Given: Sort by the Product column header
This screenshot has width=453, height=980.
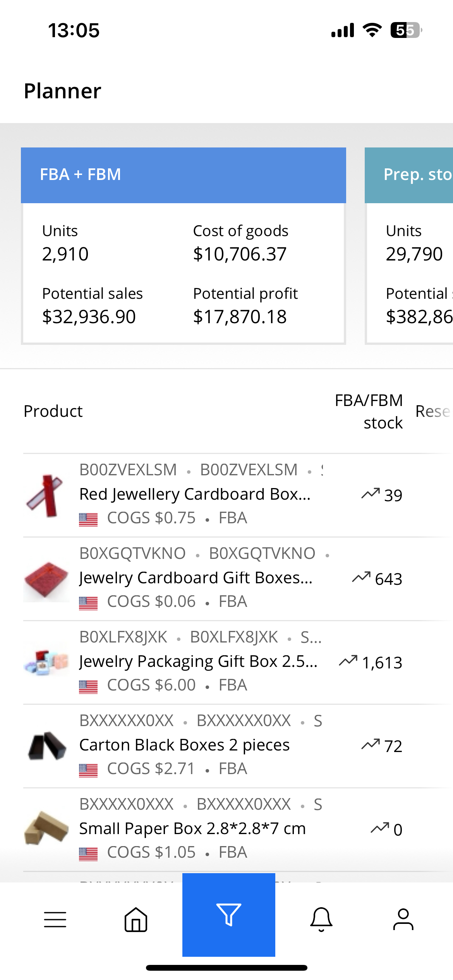Looking at the screenshot, I should [x=53, y=411].
